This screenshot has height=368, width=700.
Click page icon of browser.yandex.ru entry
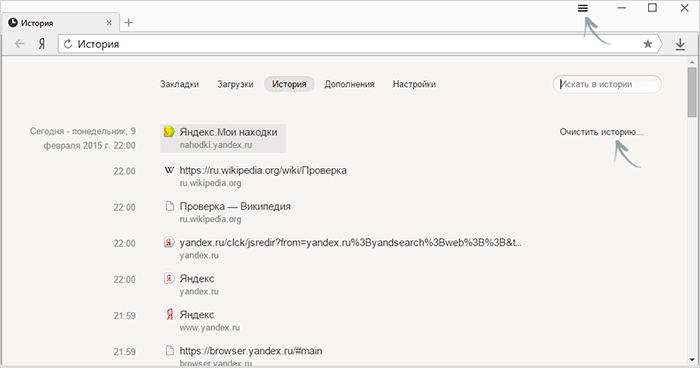(169, 351)
